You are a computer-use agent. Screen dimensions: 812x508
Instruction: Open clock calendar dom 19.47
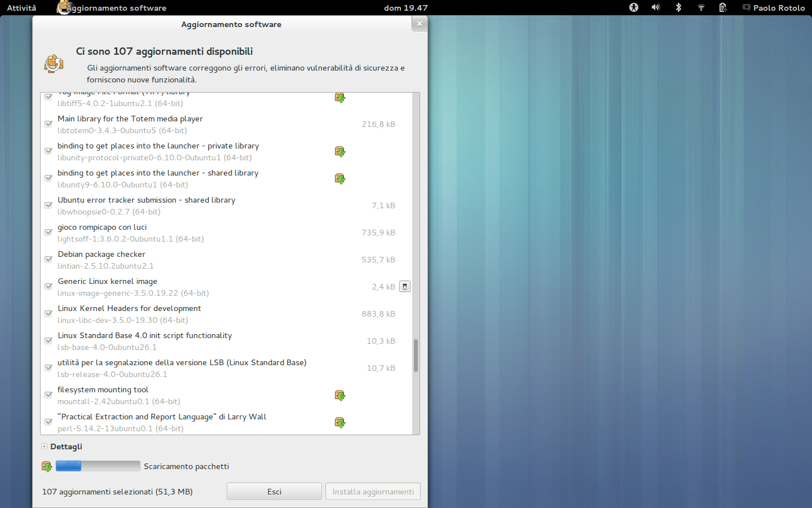point(406,8)
